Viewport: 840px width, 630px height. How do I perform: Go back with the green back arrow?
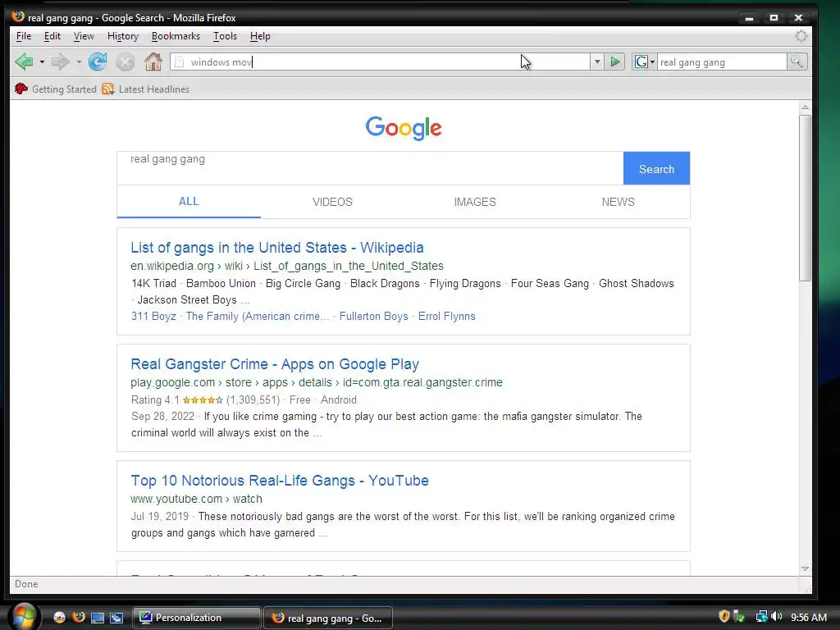pyautogui.click(x=24, y=62)
